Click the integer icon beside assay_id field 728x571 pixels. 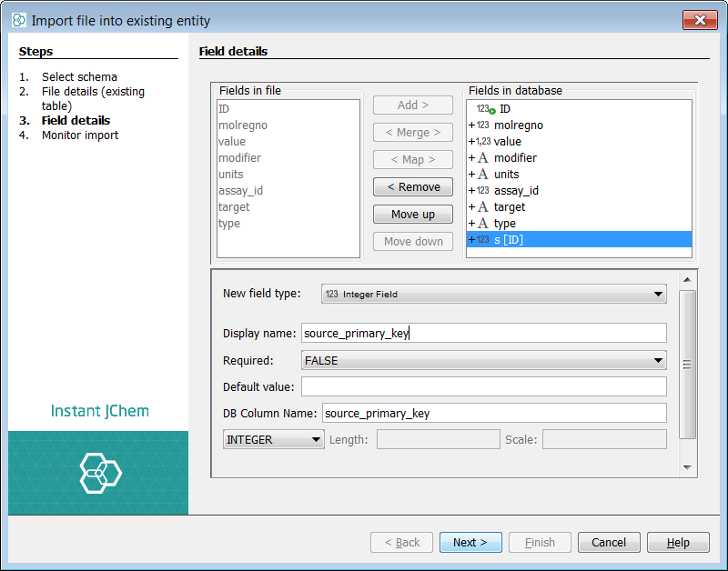[482, 191]
